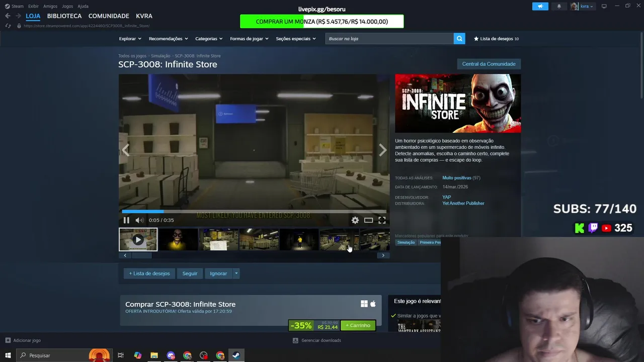644x362 pixels.
Task: Add game with + Lista de desejos
Action: click(149, 274)
